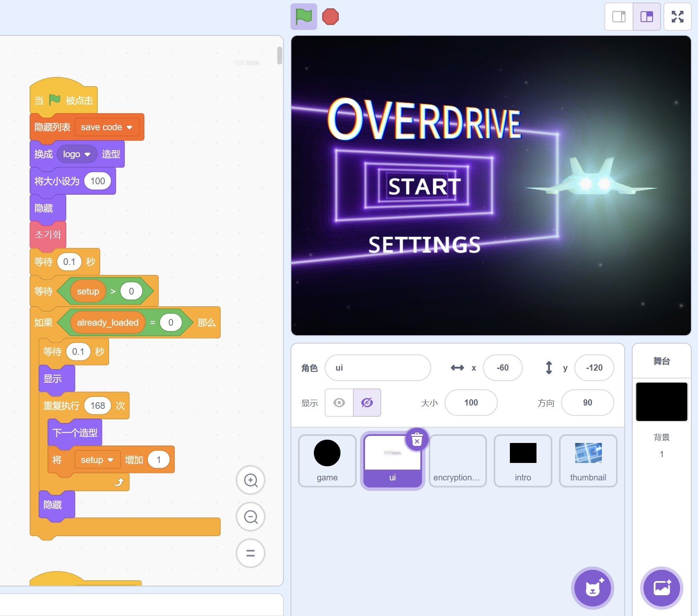Open the logo costume dropdown
This screenshot has height=616, width=698.
(x=87, y=154)
